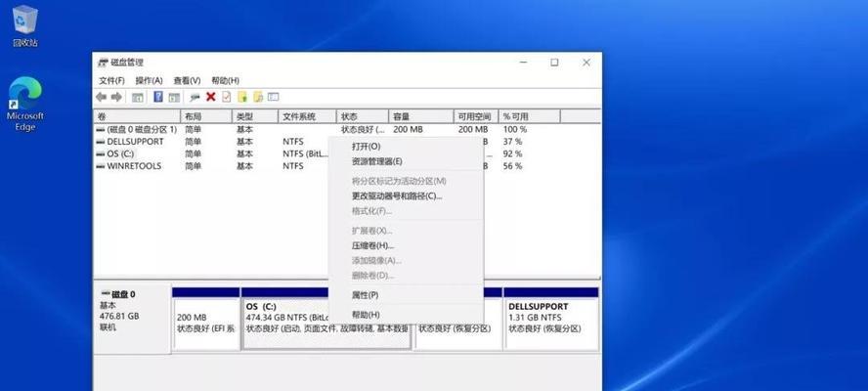This screenshot has height=391, width=868.
Task: Close the Disk Management window
Action: coord(586,63)
